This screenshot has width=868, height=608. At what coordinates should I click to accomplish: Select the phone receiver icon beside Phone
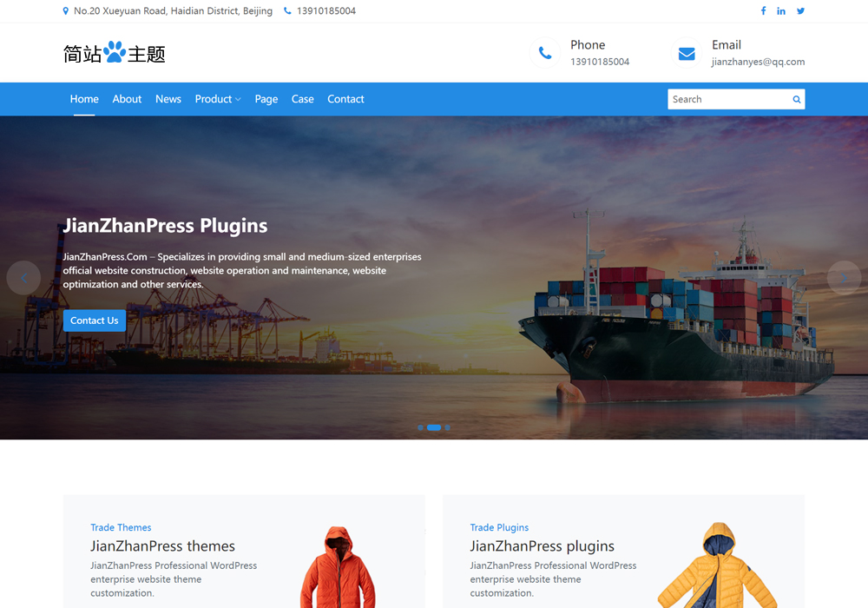point(545,52)
